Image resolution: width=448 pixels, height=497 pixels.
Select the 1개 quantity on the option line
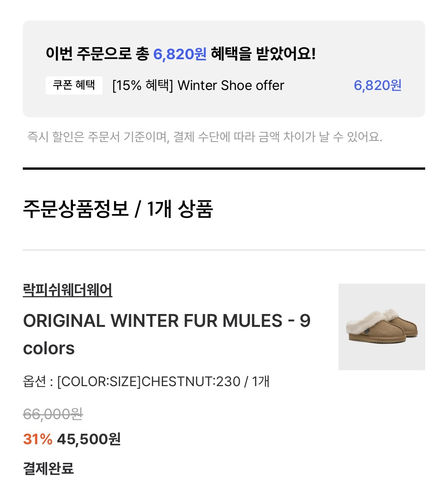(x=261, y=381)
